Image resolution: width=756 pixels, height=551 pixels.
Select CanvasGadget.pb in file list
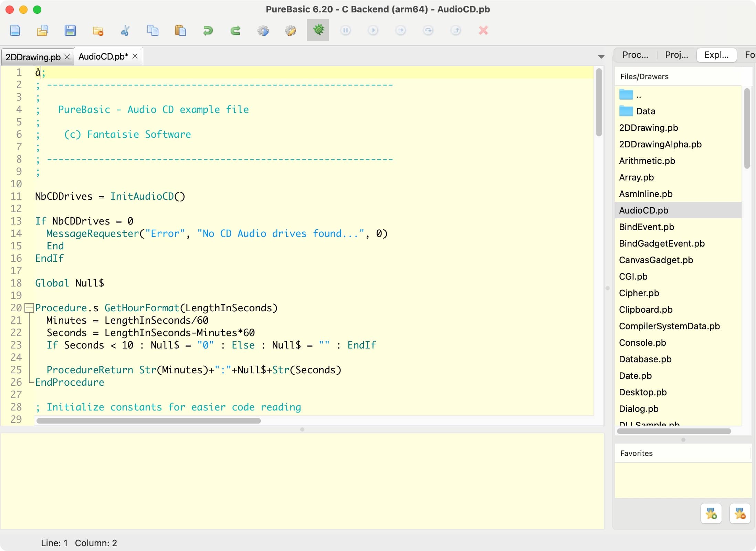(x=656, y=260)
